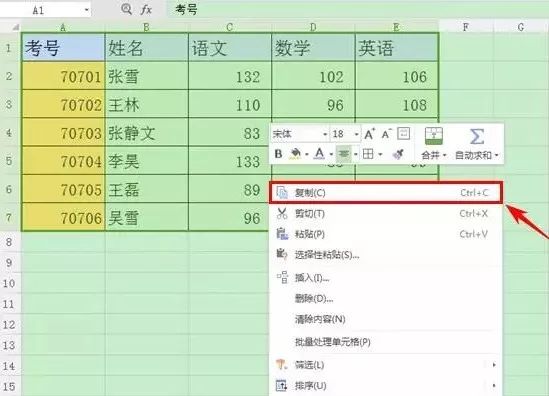549x396 pixels.
Task: Click the 姓名 header cell
Action: click(x=147, y=48)
